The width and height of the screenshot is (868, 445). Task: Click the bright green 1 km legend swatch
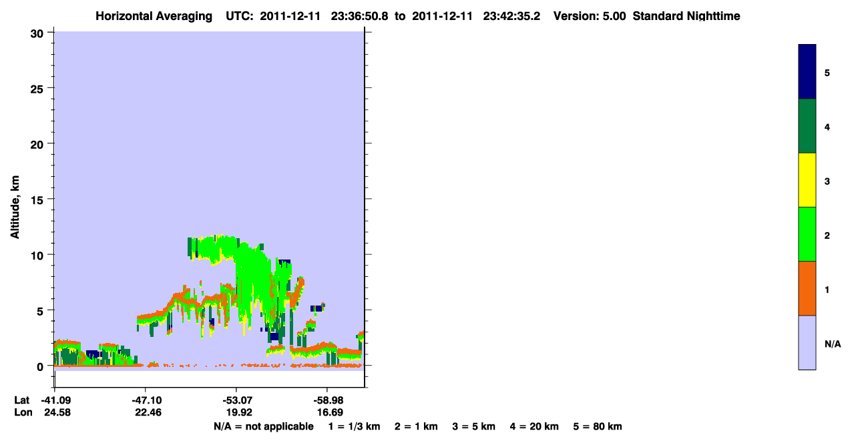click(x=807, y=234)
